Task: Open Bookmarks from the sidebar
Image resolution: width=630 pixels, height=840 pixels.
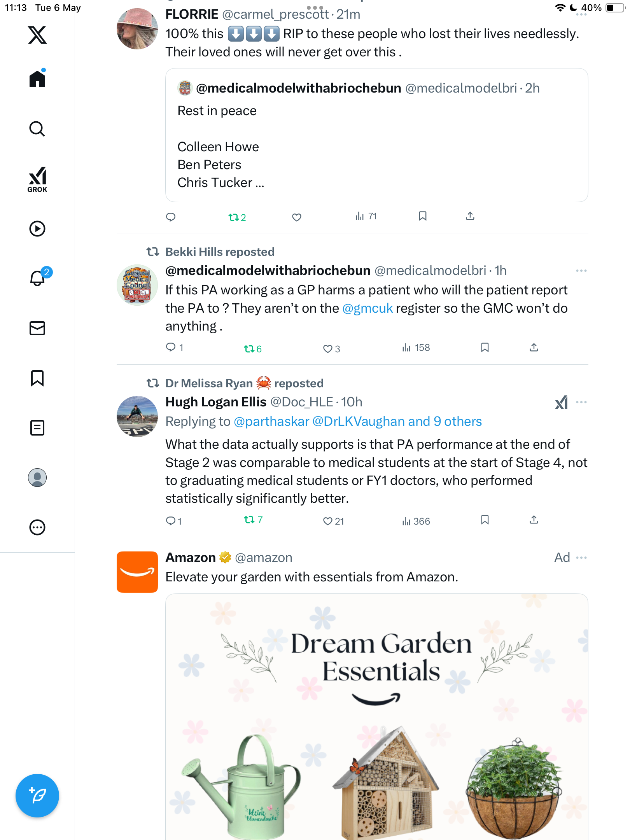Action: [x=37, y=378]
